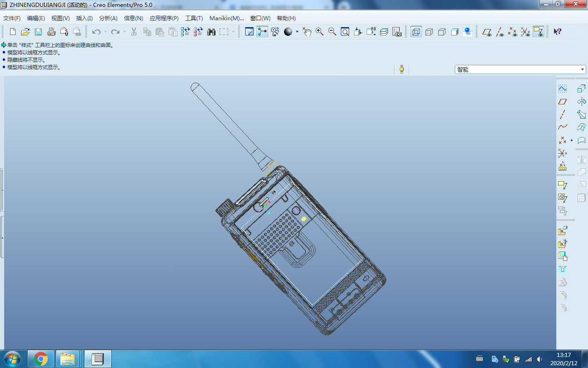The height and width of the screenshot is (368, 588).
Task: Open the 编辑(E) menu
Action: (x=36, y=18)
